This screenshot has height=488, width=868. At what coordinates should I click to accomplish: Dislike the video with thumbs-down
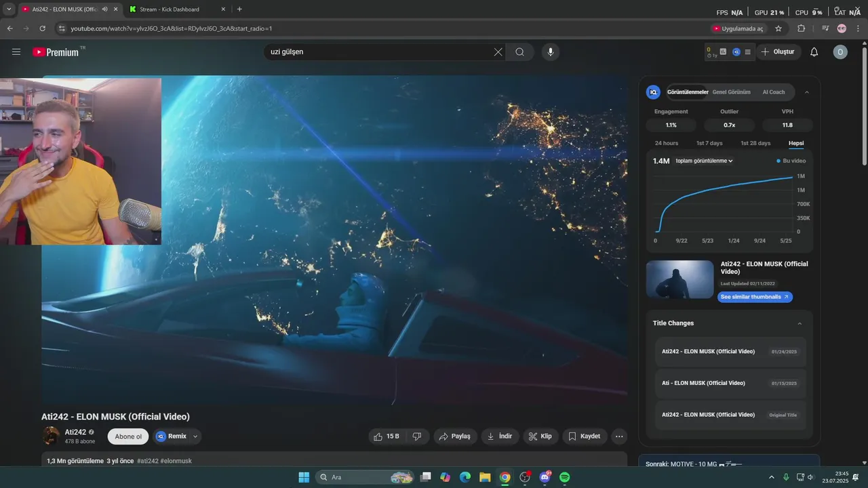(x=417, y=436)
